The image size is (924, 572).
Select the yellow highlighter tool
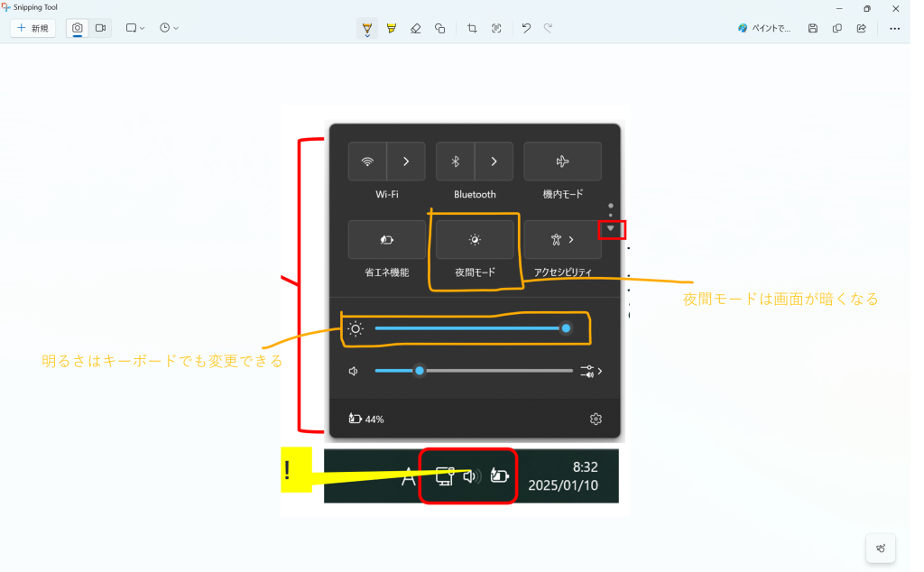click(392, 28)
